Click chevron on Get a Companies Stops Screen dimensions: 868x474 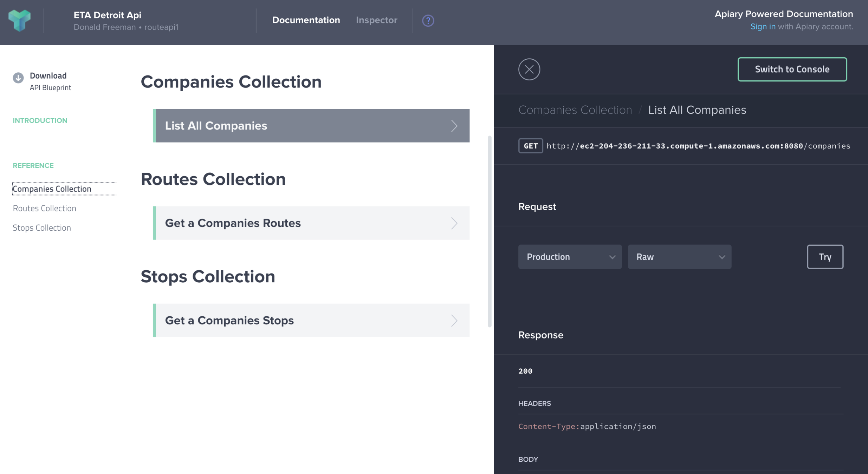[454, 321]
